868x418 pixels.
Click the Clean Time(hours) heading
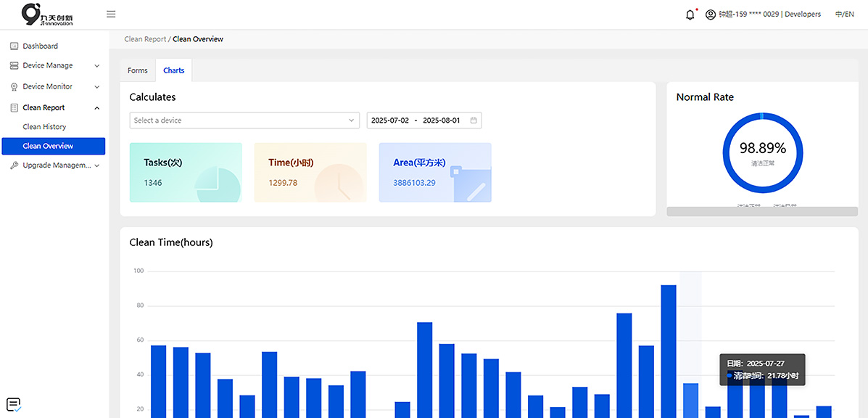171,242
